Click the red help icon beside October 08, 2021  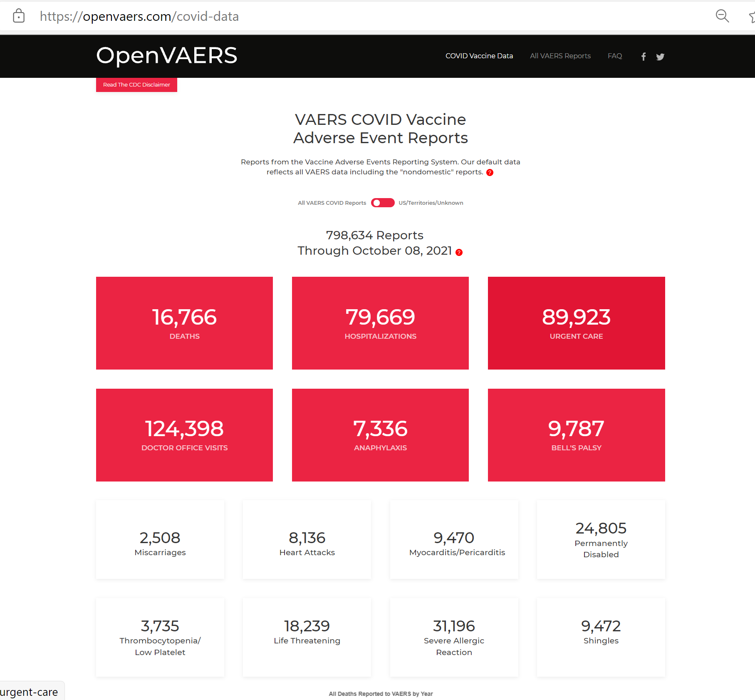[459, 252]
